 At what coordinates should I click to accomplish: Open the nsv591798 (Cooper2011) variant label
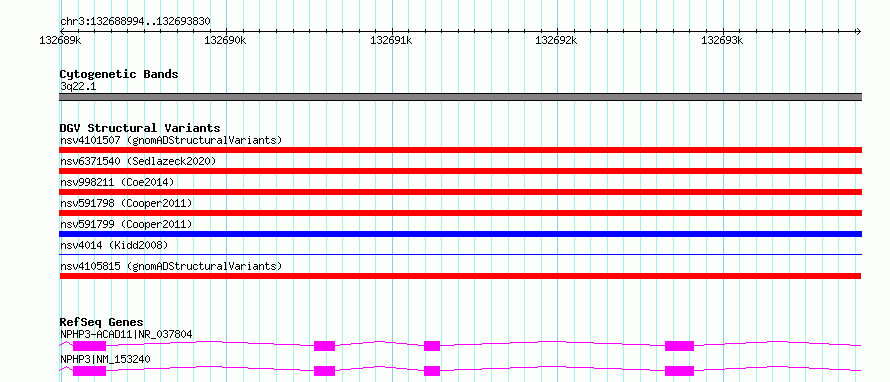[126, 203]
